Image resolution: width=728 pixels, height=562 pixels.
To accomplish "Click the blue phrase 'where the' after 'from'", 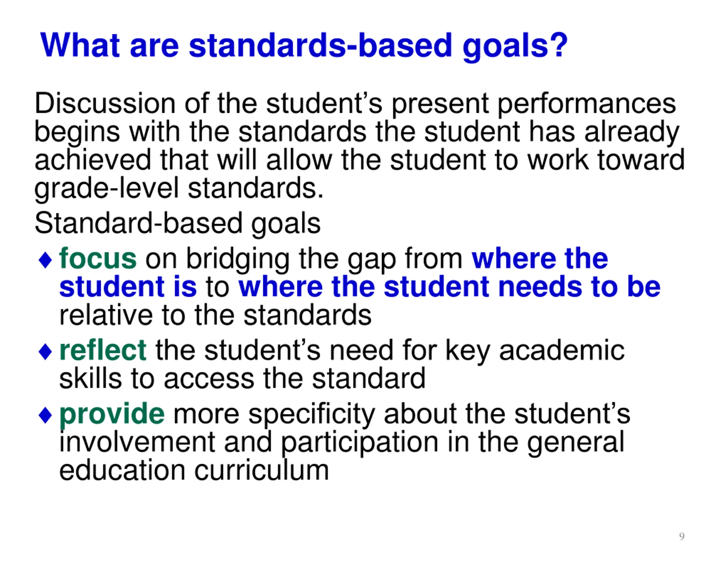I will pos(540,258).
